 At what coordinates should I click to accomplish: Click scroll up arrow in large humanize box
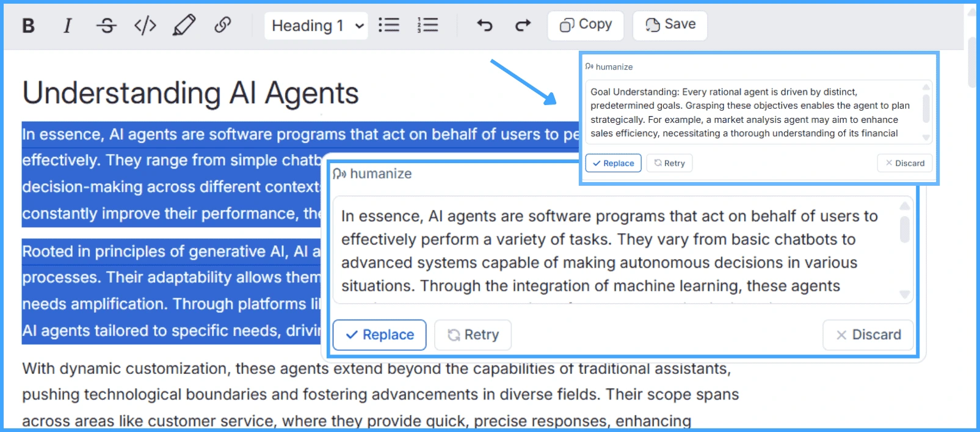[905, 206]
